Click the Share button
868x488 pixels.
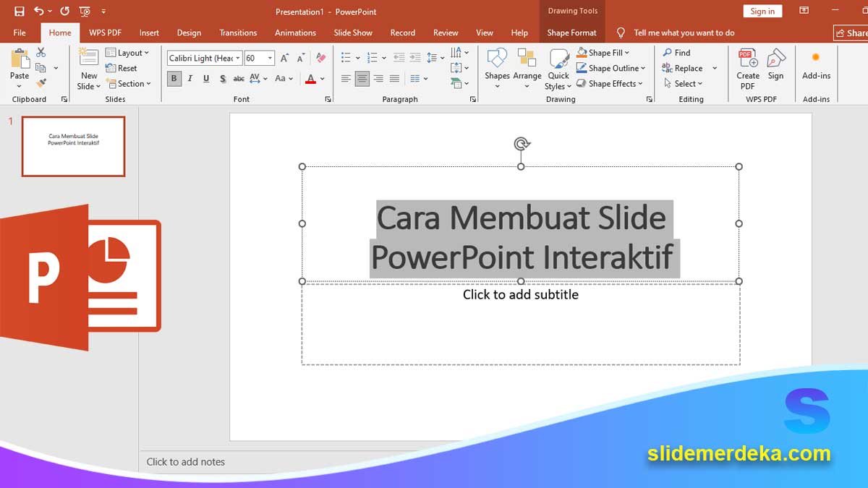click(x=851, y=33)
